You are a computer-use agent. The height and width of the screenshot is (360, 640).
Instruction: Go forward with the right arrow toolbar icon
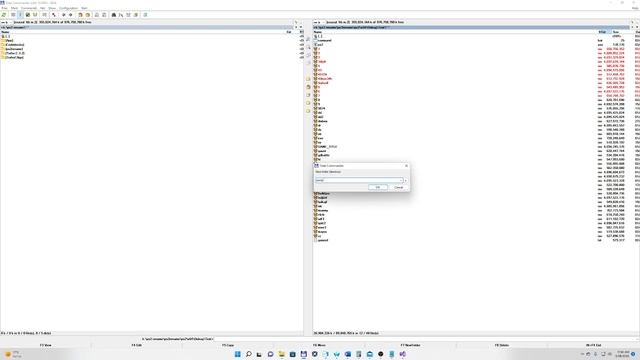pos(71,15)
